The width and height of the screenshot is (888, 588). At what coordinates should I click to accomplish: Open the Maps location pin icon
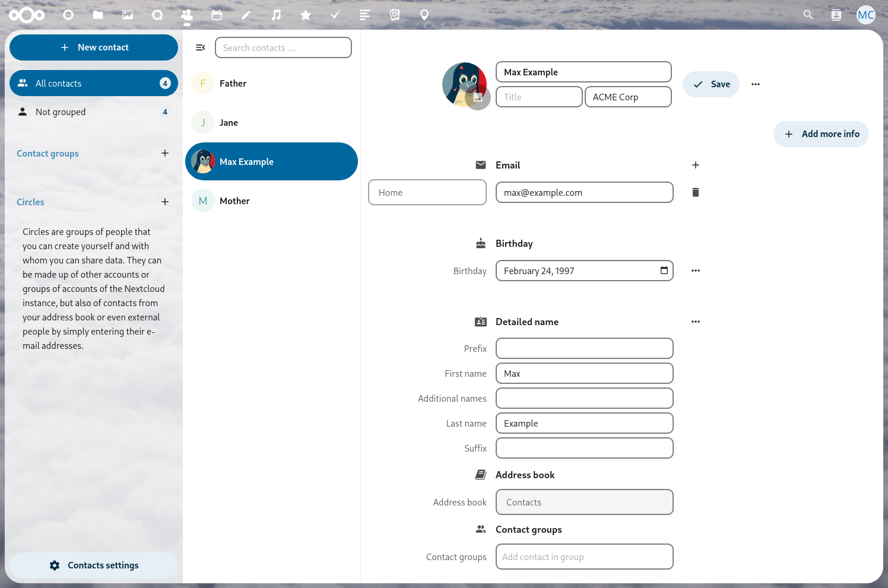[424, 15]
